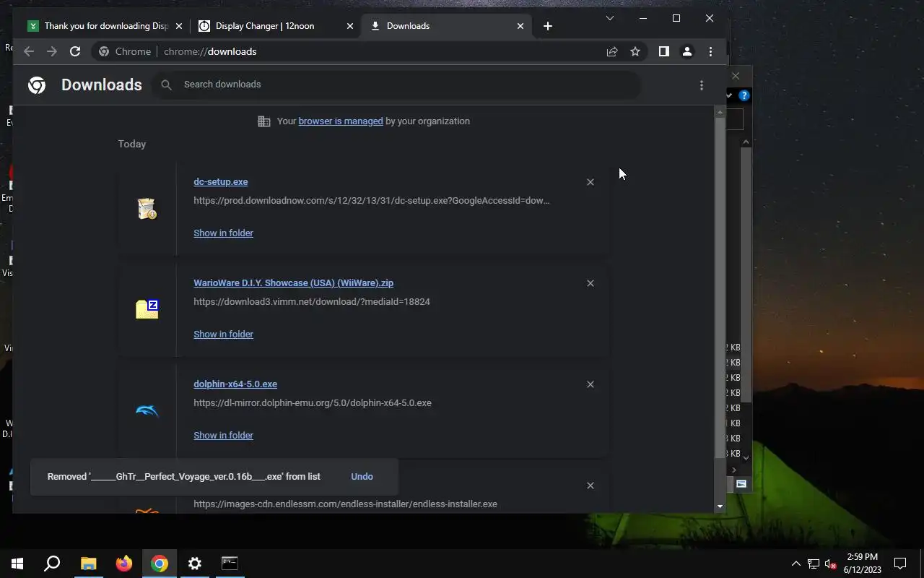Open the dolphin-x64-5.0.exe link
This screenshot has width=924, height=578.
pos(235,384)
